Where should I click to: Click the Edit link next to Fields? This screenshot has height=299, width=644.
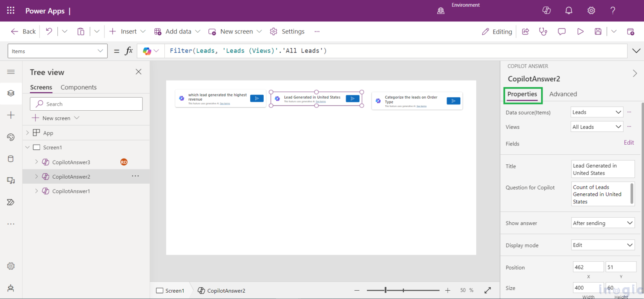point(628,143)
